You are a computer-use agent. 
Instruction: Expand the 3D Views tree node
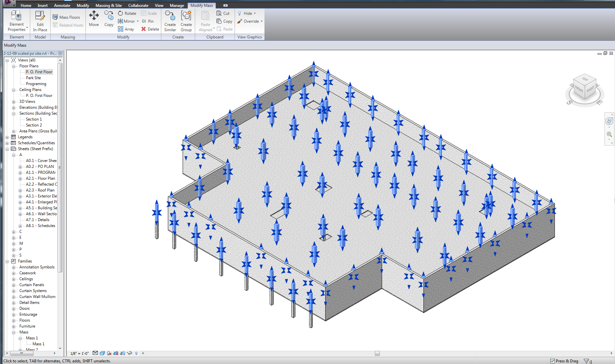(x=14, y=102)
